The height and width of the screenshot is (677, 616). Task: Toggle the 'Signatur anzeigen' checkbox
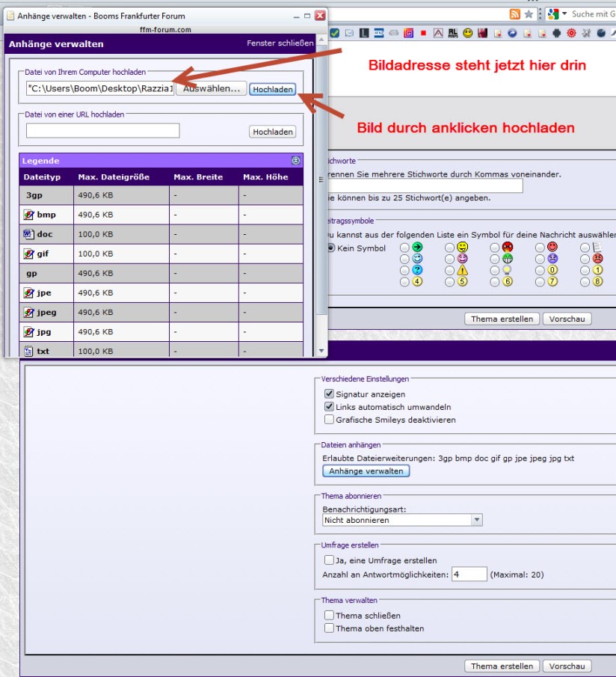pyautogui.click(x=329, y=394)
